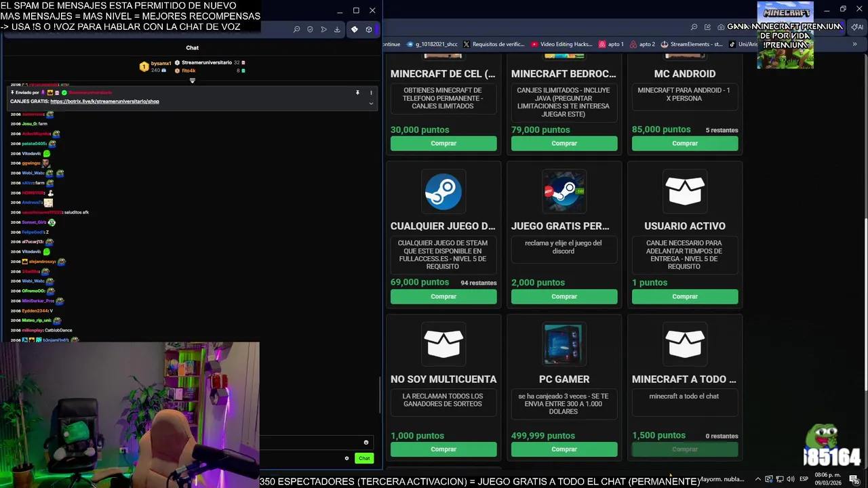Open the Windows notification center icon
Screen dimensions: 868x488
[854, 479]
